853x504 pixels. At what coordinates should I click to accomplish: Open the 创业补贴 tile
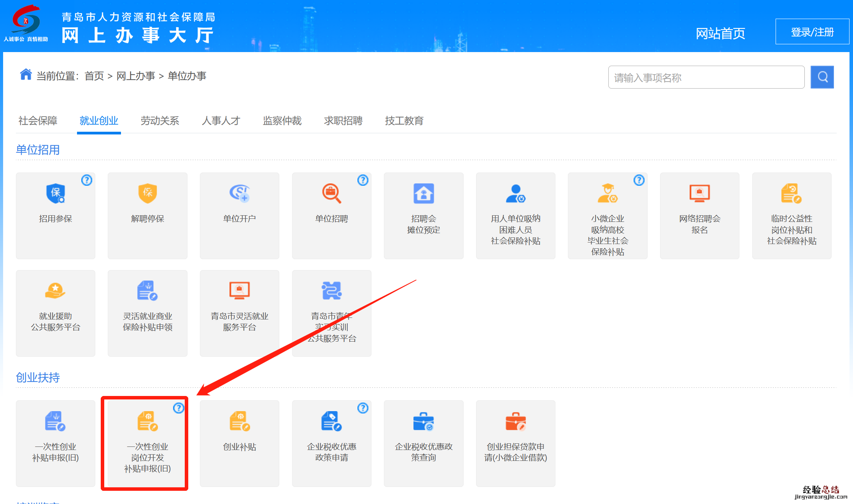(239, 443)
